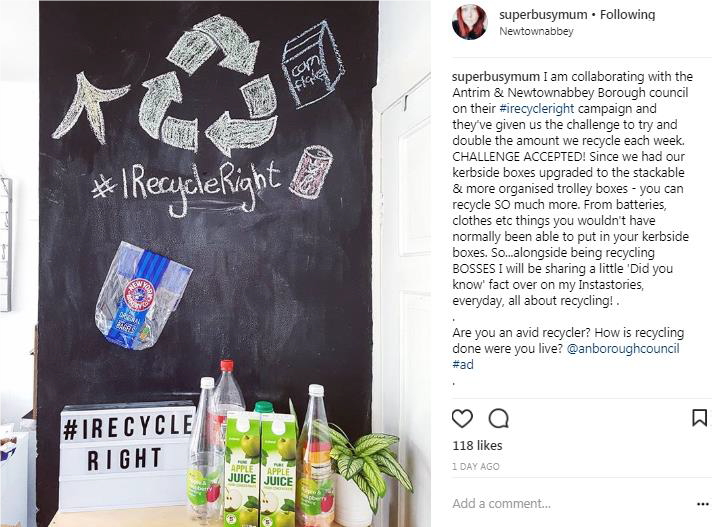Screen dimensions: 712x527
Task: Open the #ad hashtag
Action: point(463,364)
